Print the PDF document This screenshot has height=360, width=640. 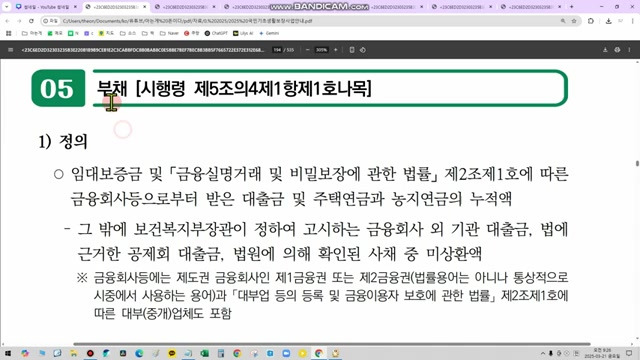(x=617, y=50)
